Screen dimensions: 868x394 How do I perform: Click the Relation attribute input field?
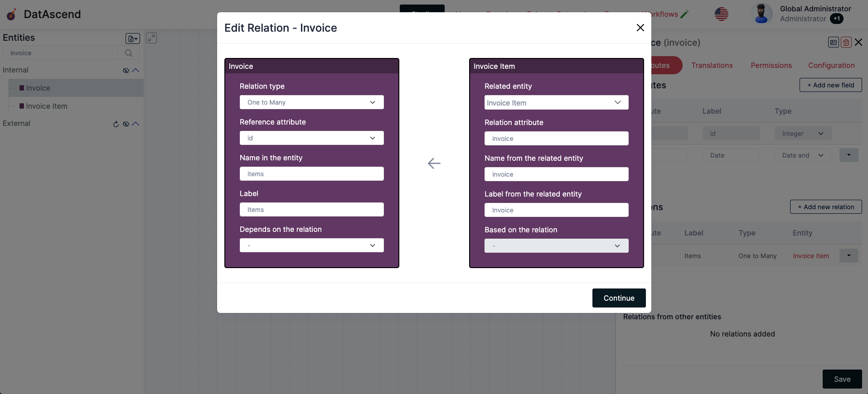[556, 139]
